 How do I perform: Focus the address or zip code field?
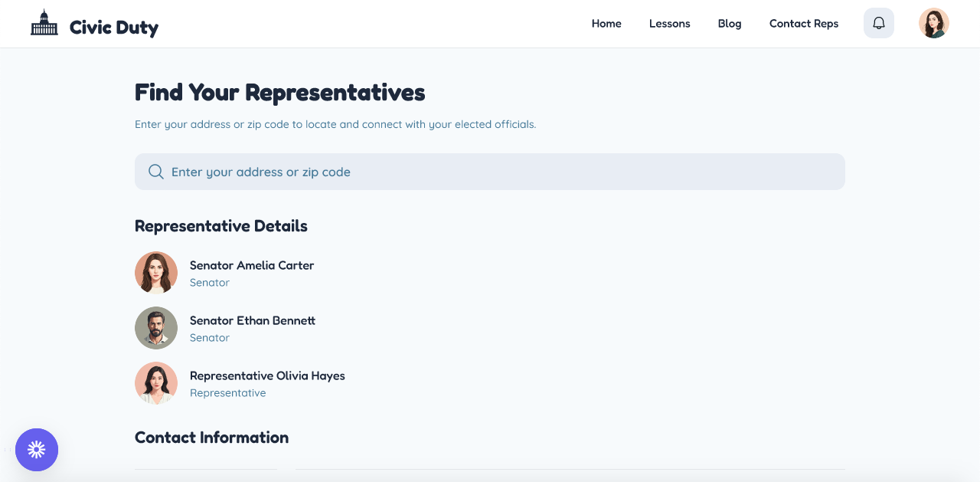pos(490,172)
